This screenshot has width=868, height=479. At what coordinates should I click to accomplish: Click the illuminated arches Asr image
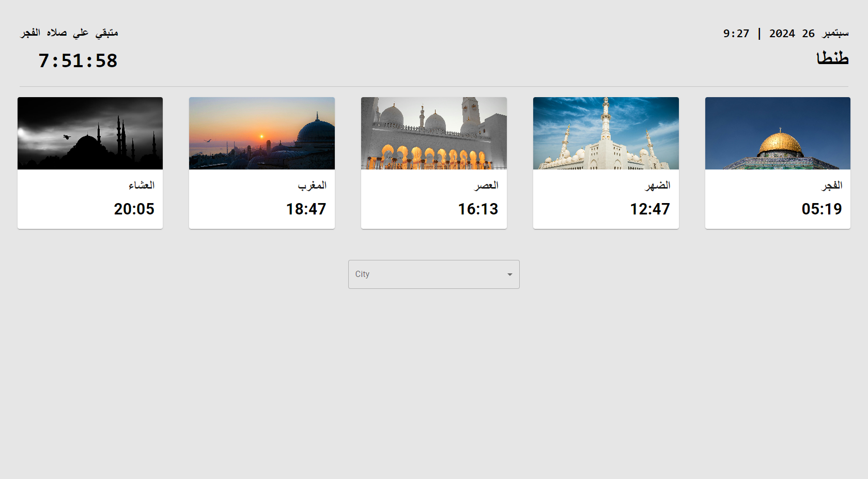(x=434, y=133)
